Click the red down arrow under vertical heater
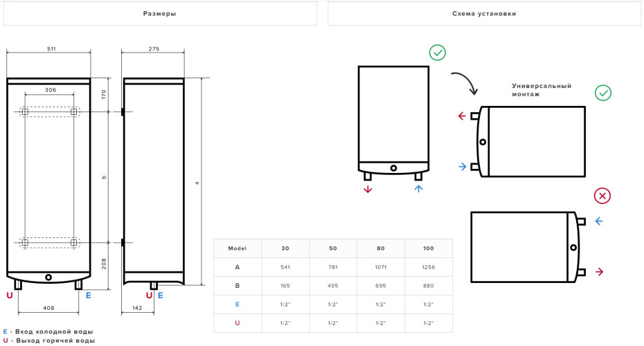 click(368, 189)
